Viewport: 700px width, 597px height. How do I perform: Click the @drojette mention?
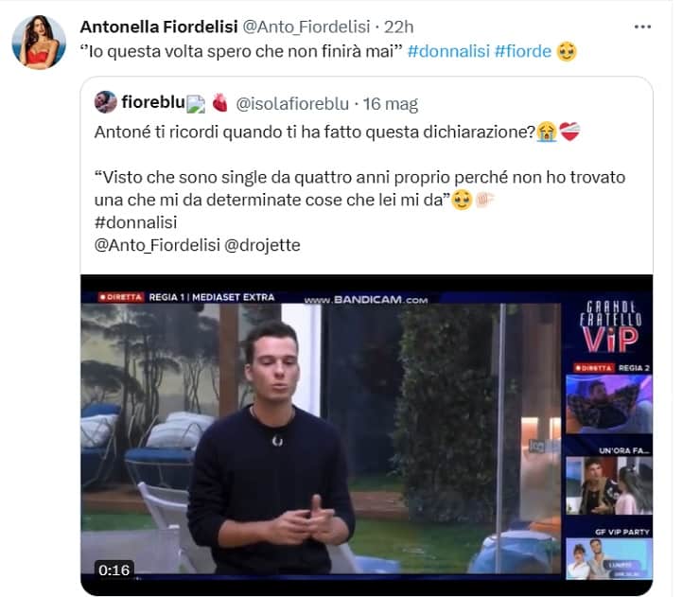coord(262,245)
